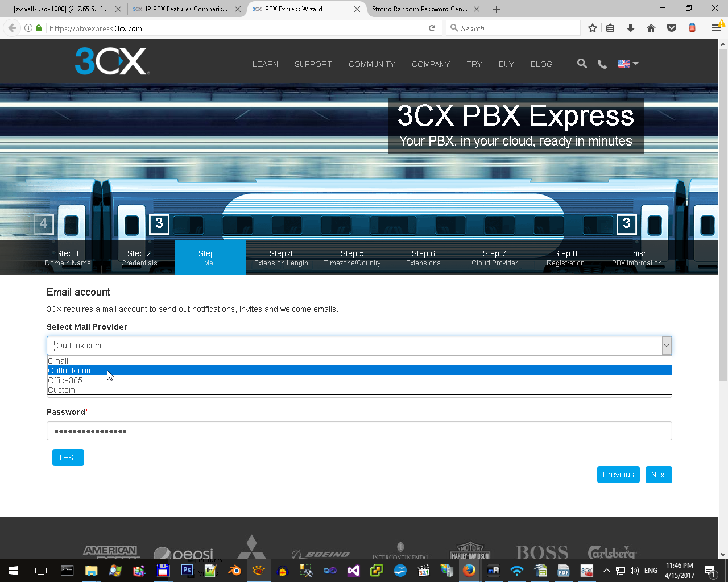
Task: Show hidden system tray icons chevron
Action: (x=606, y=571)
